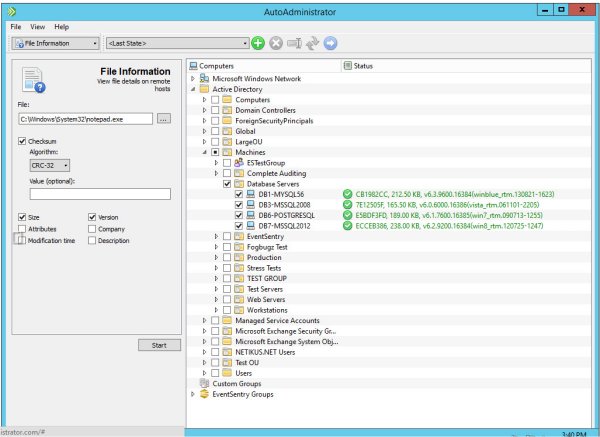Viewport: 600px width, 437px height.
Task: Expand the Domain Controllers tree node
Action: (x=205, y=110)
